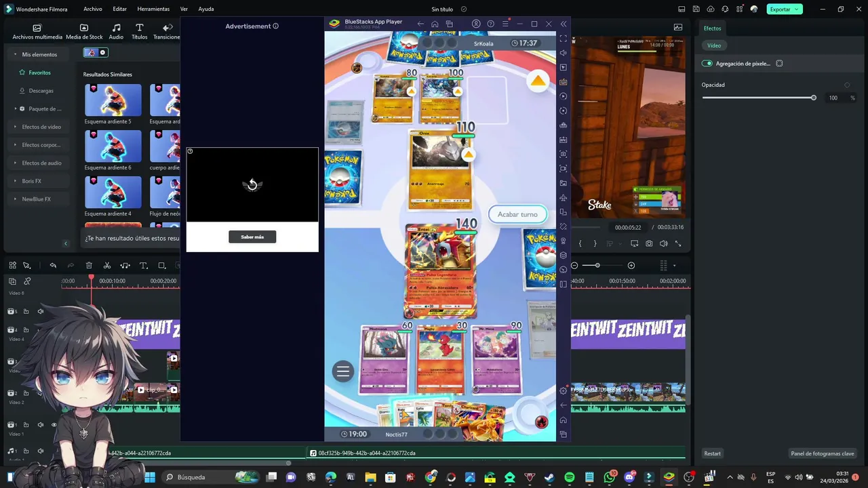Collapse the Mis elementos tree section

15,54
